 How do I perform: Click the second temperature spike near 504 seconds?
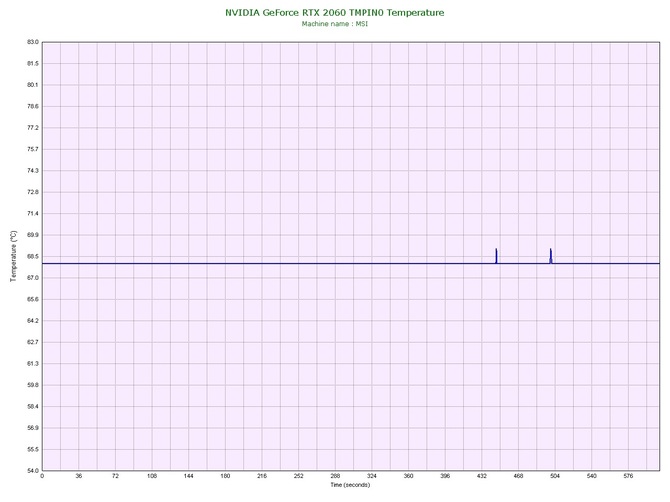click(x=551, y=255)
